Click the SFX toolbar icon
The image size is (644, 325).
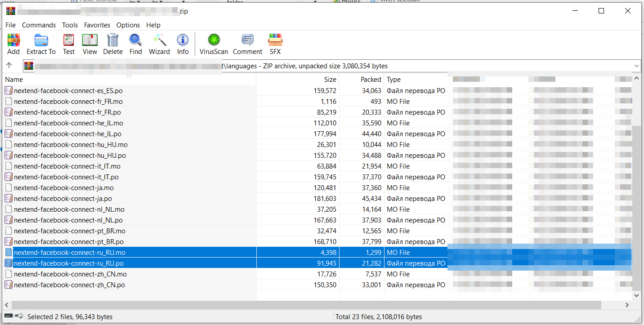click(x=275, y=44)
